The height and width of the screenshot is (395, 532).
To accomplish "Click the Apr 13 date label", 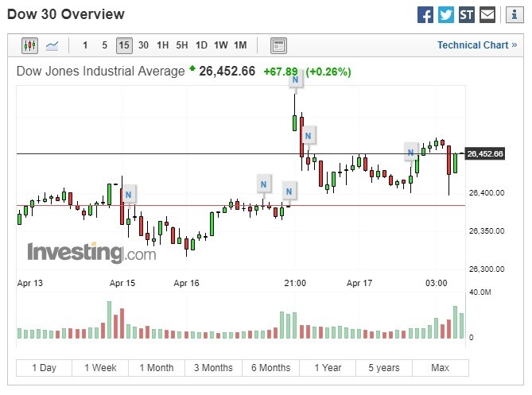I will 30,283.
